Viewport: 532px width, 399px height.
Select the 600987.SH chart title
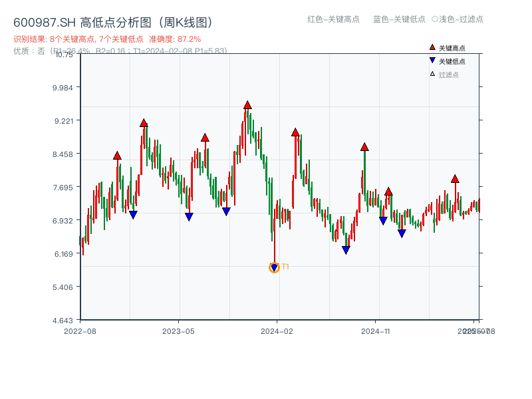point(112,21)
